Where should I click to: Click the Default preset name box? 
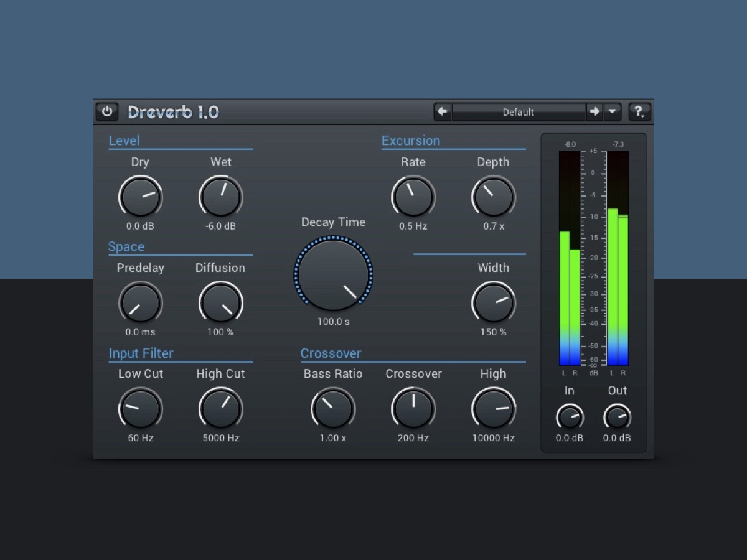click(519, 112)
